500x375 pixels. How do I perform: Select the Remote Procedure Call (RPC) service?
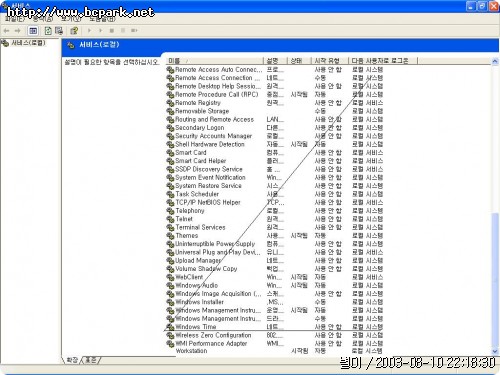click(x=275, y=95)
